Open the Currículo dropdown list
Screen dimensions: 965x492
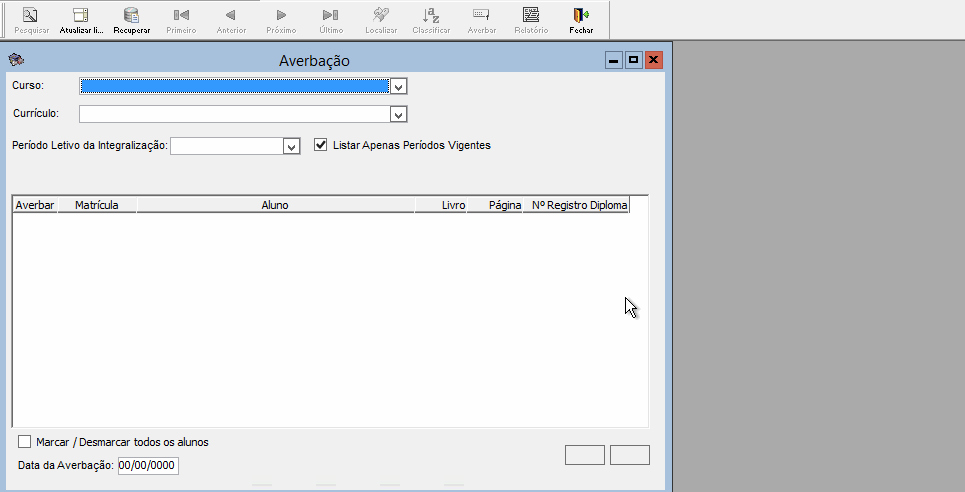point(399,115)
